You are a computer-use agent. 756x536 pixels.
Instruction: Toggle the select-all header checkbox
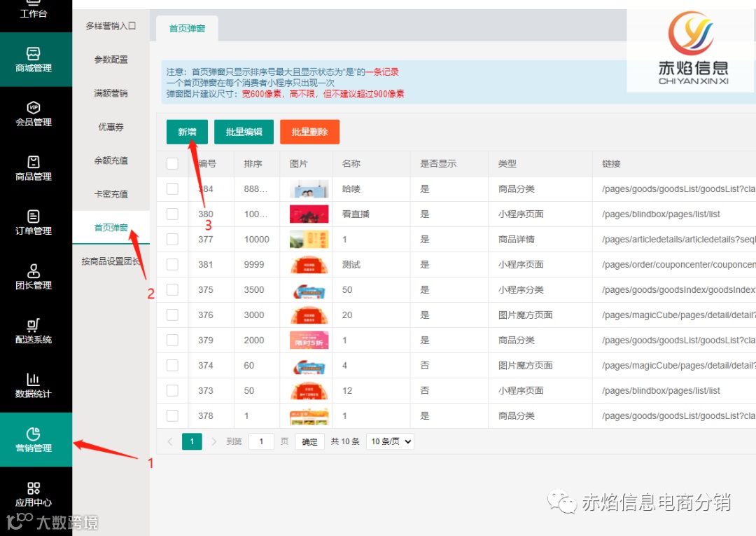172,163
